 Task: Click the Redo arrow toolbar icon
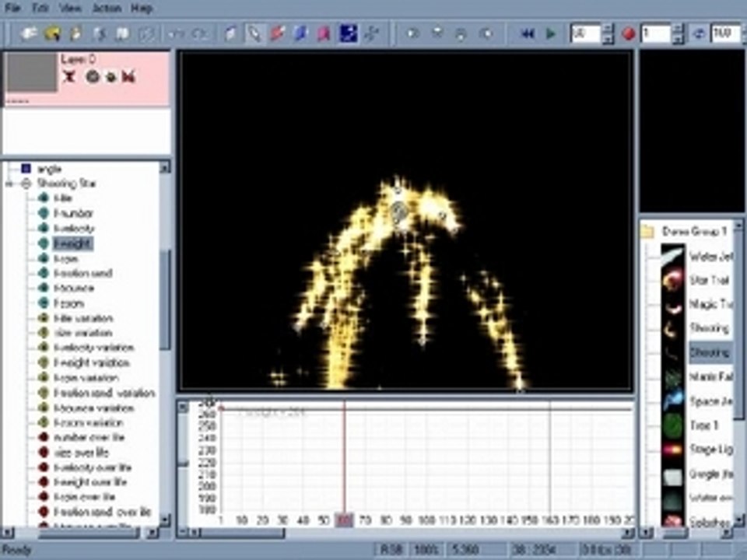pyautogui.click(x=199, y=33)
